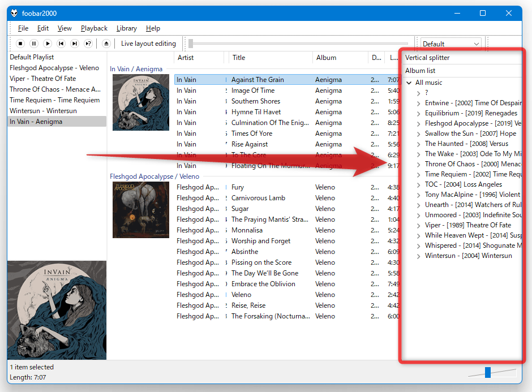This screenshot has height=392, width=532.
Task: Select track Southern Shores
Action: (x=287, y=101)
